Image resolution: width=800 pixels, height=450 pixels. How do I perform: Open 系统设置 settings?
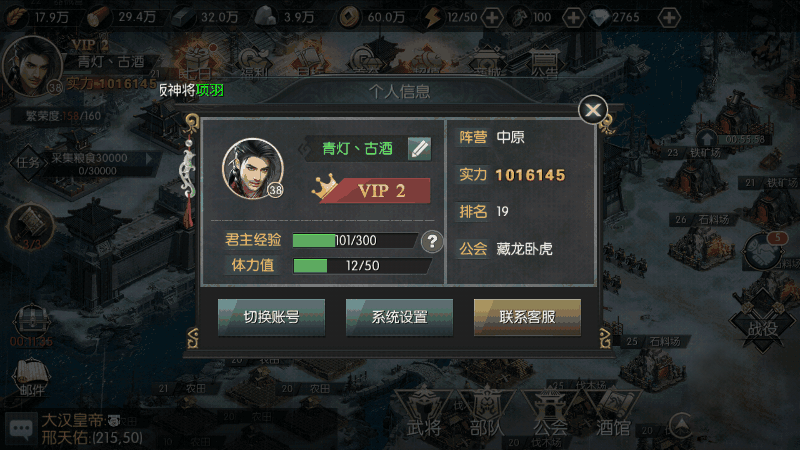click(x=399, y=317)
